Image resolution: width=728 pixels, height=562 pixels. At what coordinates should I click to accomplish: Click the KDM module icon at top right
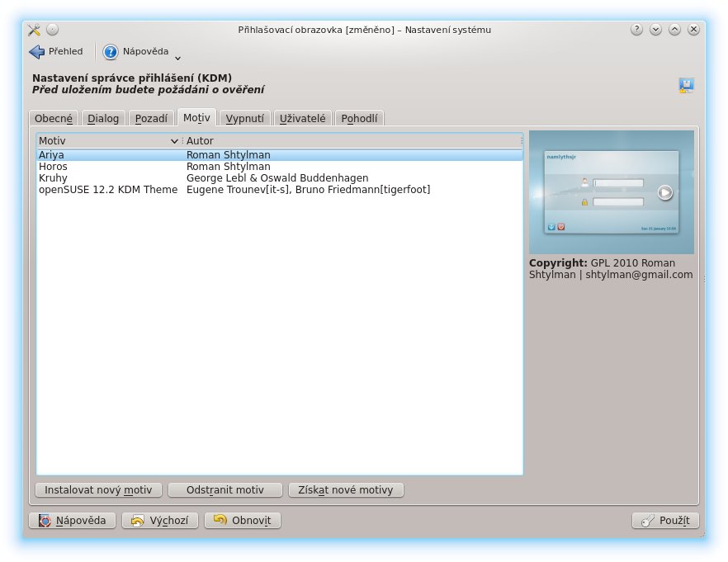pos(686,84)
